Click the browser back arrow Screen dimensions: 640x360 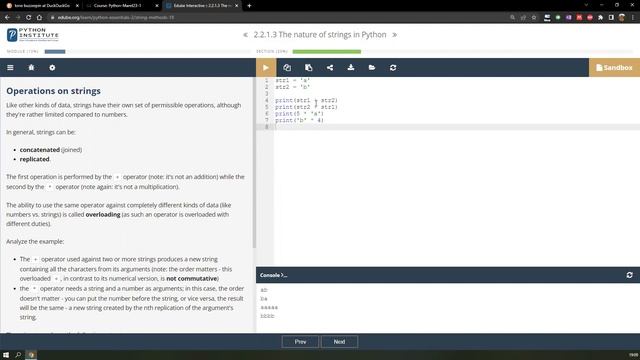pyautogui.click(x=7, y=18)
